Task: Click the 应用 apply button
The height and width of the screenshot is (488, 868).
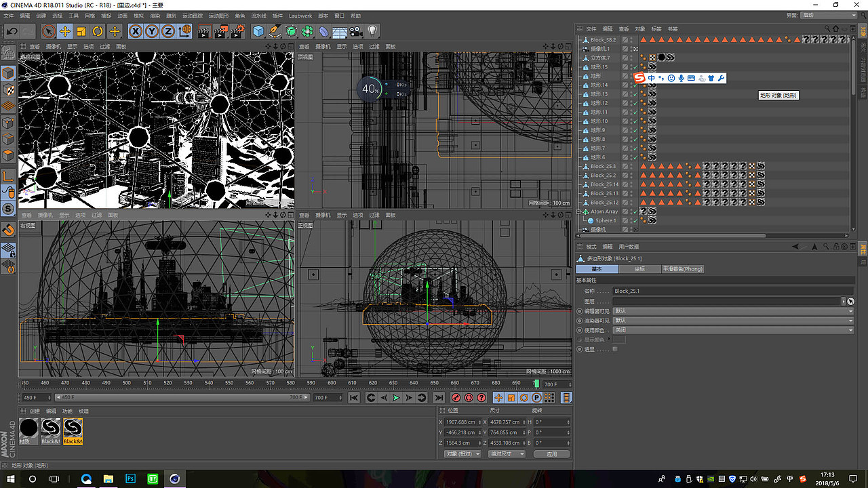Action: pos(551,453)
